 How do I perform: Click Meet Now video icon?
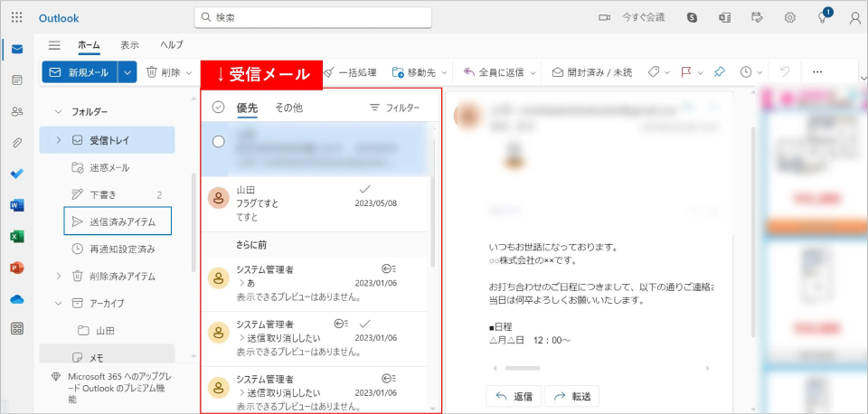(x=604, y=18)
